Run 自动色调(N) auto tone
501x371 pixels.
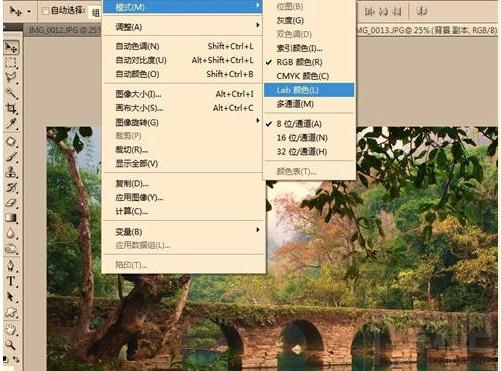183,46
